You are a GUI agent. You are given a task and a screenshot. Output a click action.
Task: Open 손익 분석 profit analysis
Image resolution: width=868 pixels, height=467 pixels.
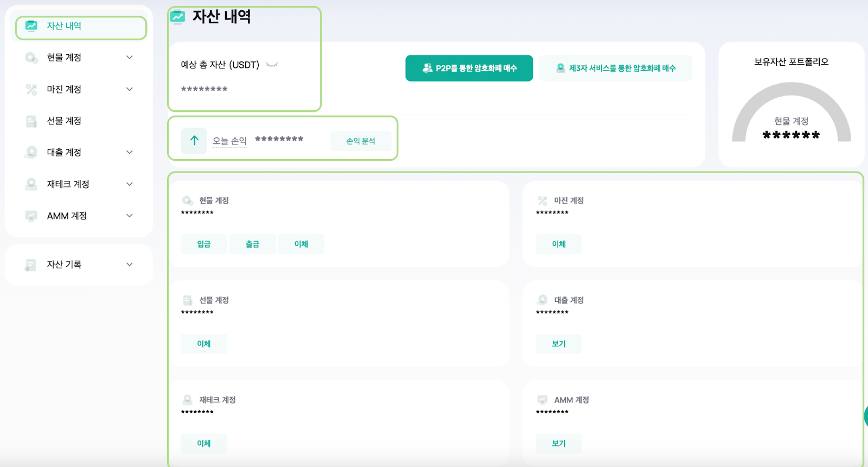point(361,141)
